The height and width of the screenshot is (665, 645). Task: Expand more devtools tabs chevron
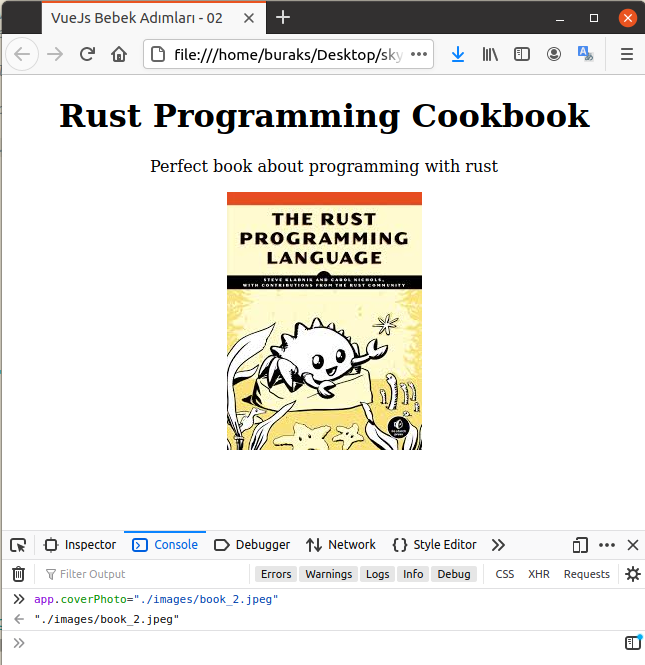tap(498, 545)
